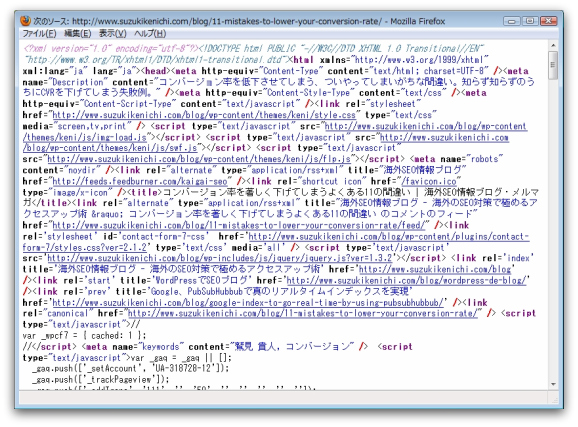Viewport: 578px width, 427px height.
Task: Close the source viewer window
Action: click(x=549, y=21)
